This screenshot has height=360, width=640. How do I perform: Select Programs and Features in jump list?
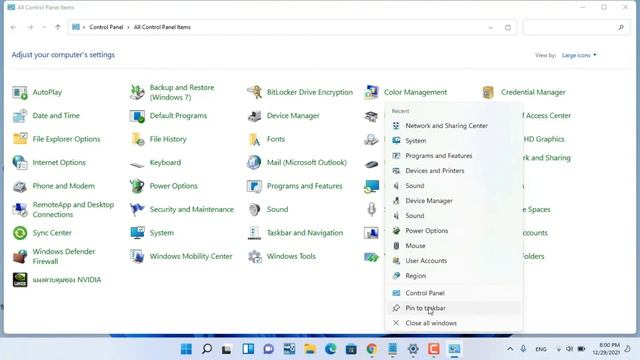(453, 156)
